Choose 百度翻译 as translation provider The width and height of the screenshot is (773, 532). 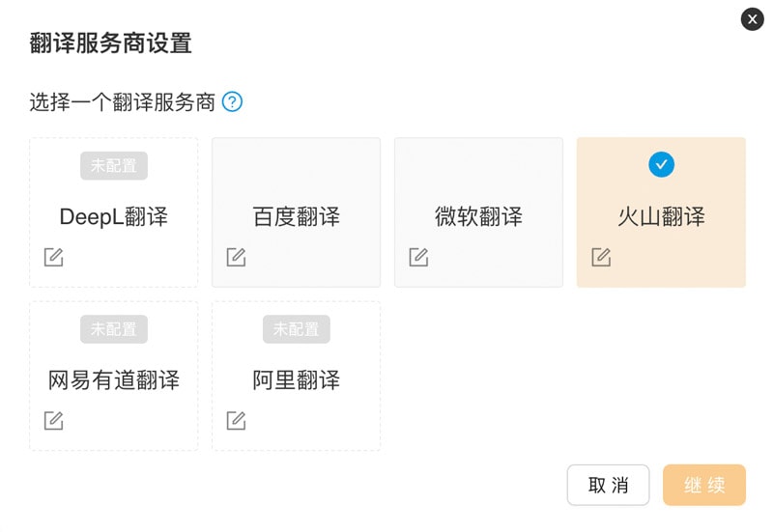296,216
